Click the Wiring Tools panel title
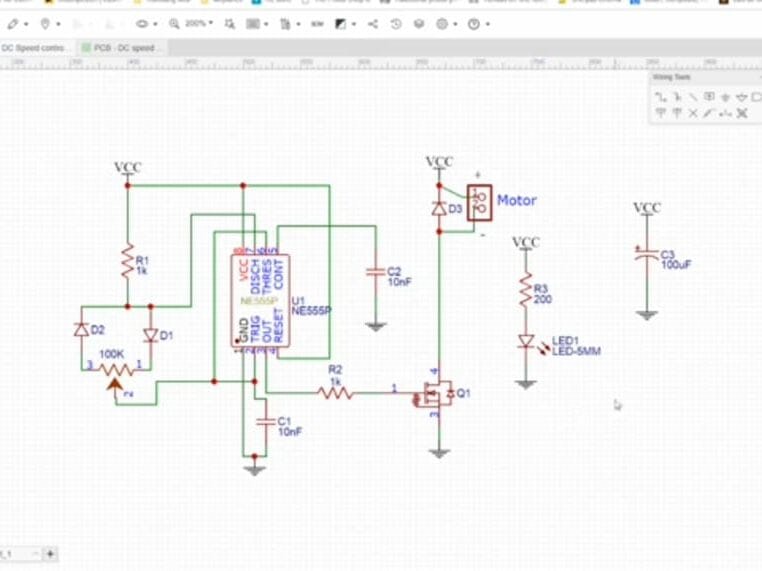Image resolution: width=762 pixels, height=571 pixels. [671, 77]
